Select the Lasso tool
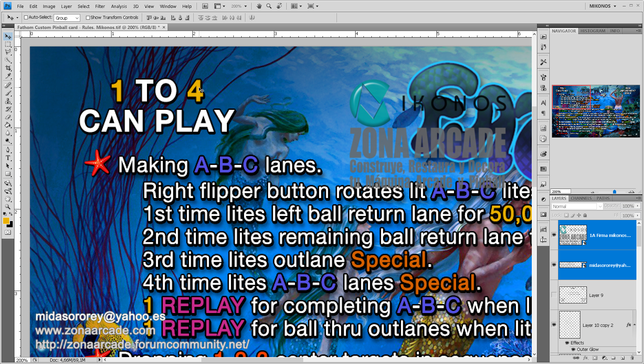The height and width of the screenshot is (364, 644). click(8, 52)
